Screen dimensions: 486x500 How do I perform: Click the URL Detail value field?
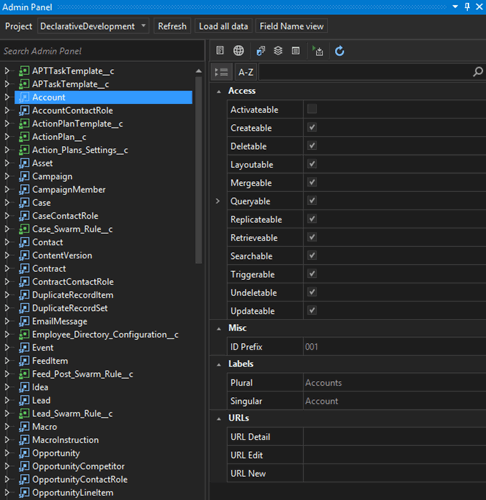[395, 437]
